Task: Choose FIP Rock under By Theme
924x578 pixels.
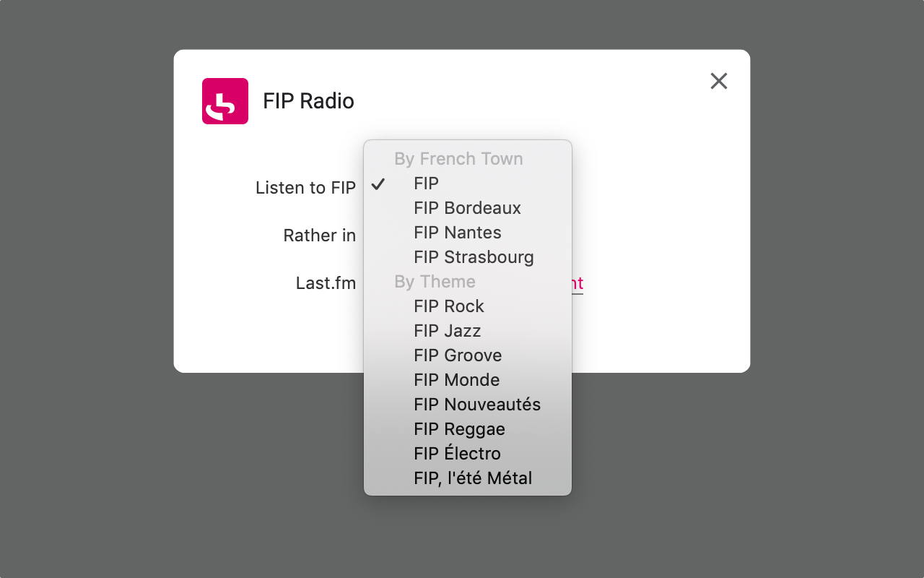Action: [x=448, y=306]
